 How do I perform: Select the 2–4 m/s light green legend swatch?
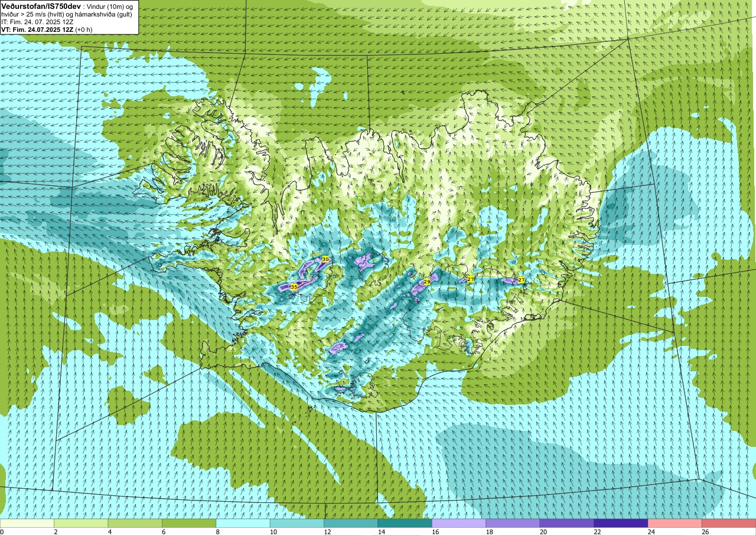point(81,524)
